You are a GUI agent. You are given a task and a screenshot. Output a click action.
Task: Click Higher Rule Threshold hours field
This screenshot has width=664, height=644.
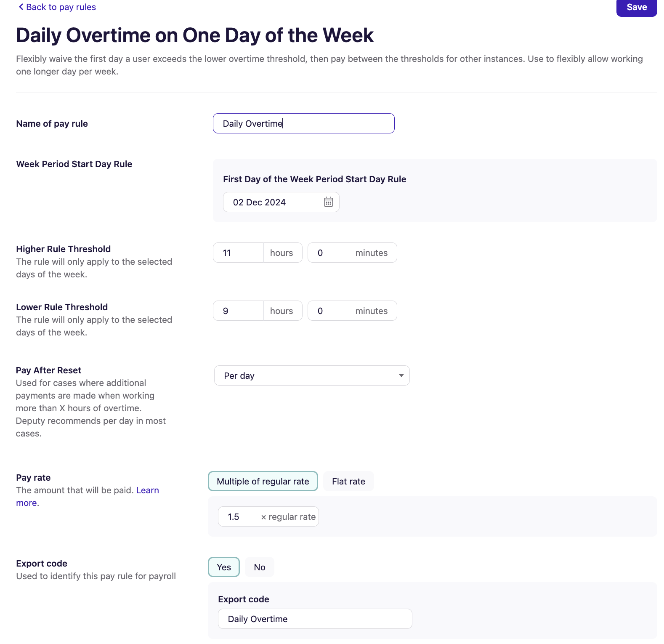click(238, 253)
